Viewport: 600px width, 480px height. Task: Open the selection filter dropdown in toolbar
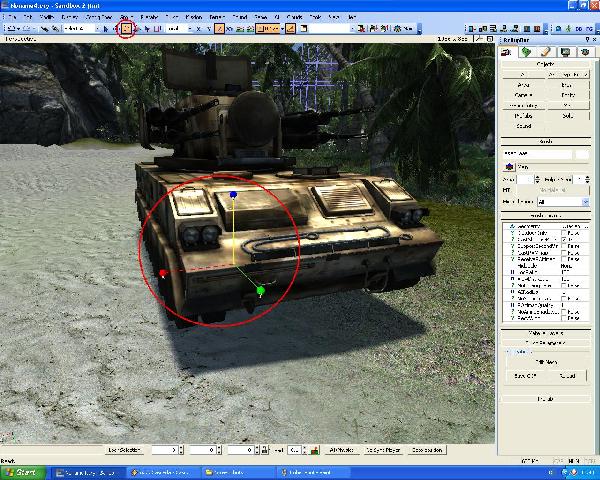[x=82, y=29]
